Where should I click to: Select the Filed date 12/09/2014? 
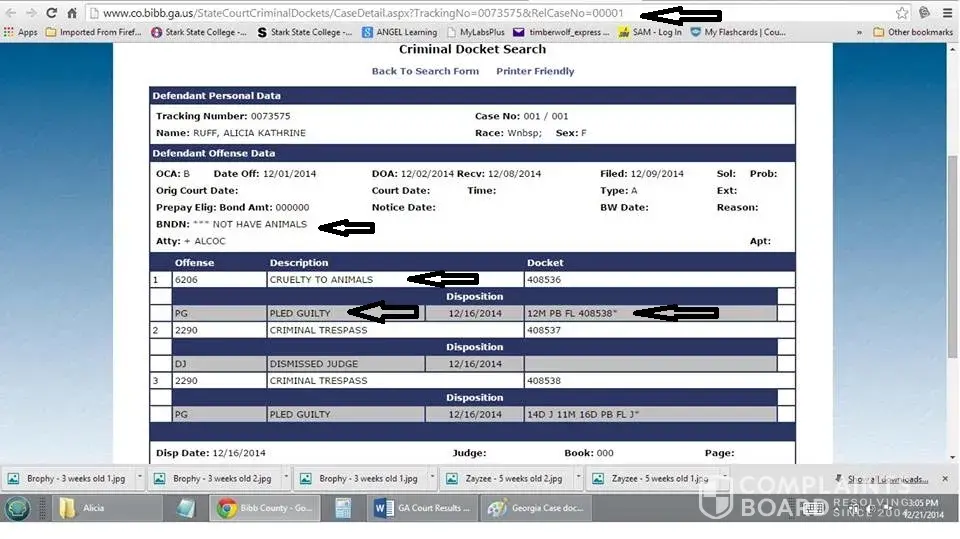tap(657, 173)
